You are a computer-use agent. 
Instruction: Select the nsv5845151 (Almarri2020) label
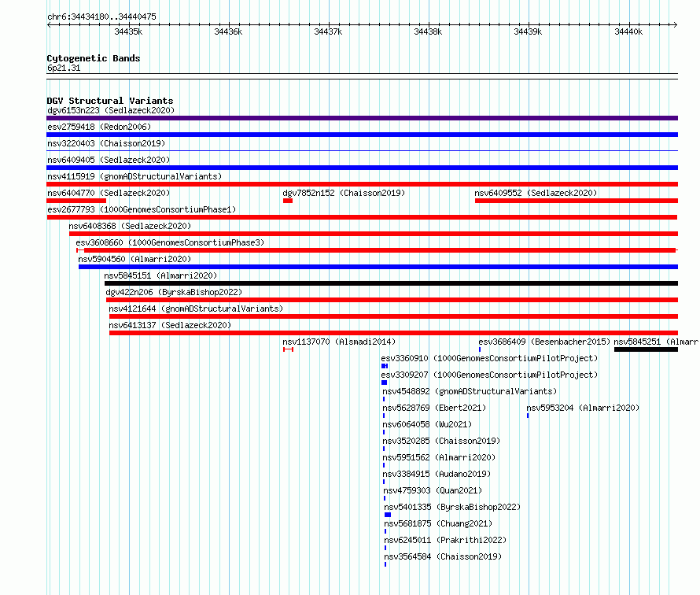pos(160,275)
